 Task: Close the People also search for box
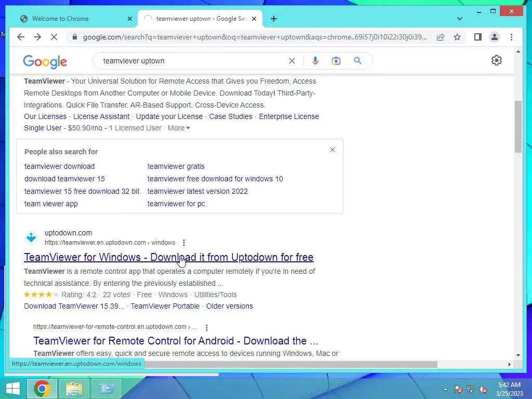click(332, 150)
